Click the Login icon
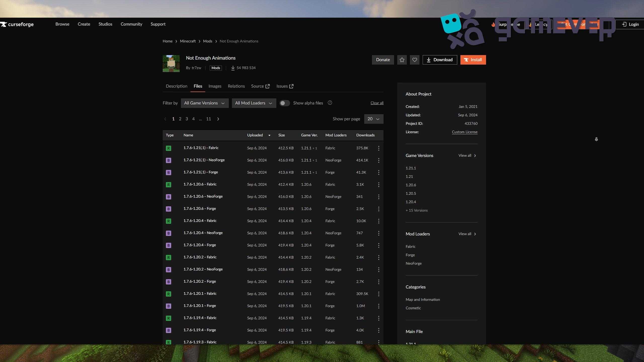This screenshot has width=644, height=362. (624, 24)
